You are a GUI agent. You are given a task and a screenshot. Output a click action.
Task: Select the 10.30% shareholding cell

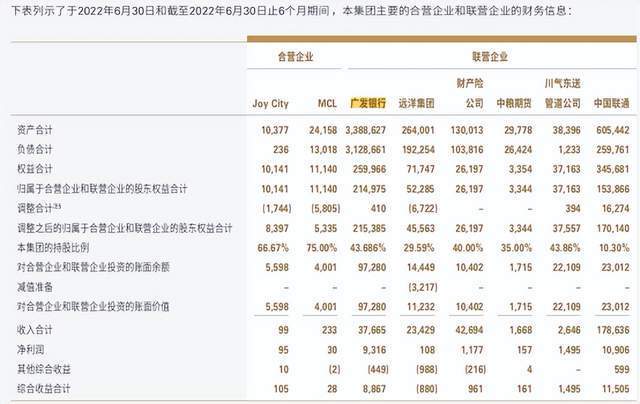[614, 248]
